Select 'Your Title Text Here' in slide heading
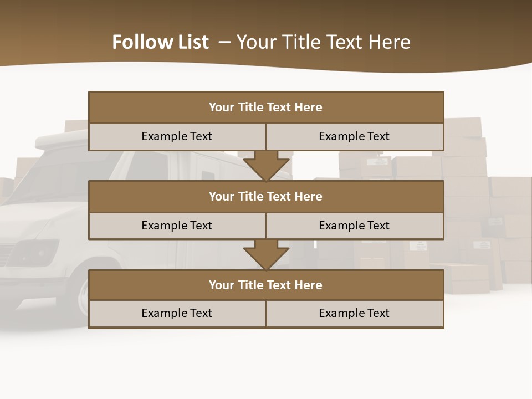Screen dimensions: 532x399 [323, 42]
